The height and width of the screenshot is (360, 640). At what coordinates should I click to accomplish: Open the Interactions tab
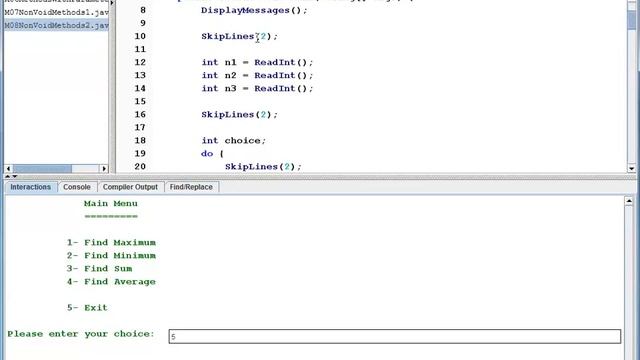tap(31, 187)
